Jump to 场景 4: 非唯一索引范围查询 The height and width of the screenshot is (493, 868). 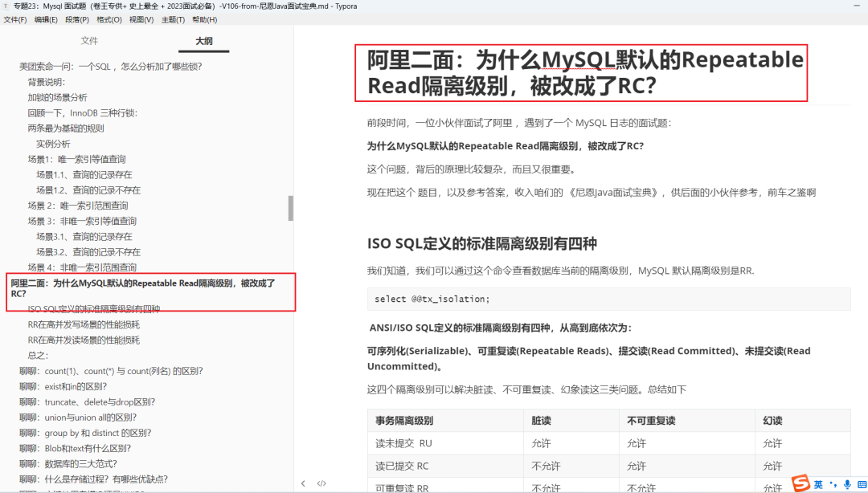(82, 268)
